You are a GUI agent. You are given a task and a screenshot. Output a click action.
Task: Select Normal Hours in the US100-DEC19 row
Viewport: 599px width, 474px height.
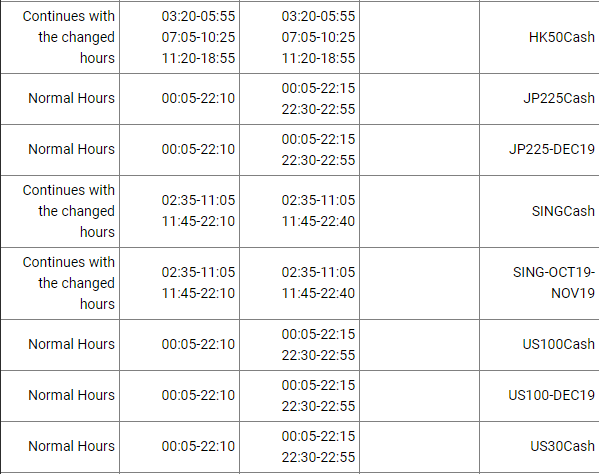71,395
